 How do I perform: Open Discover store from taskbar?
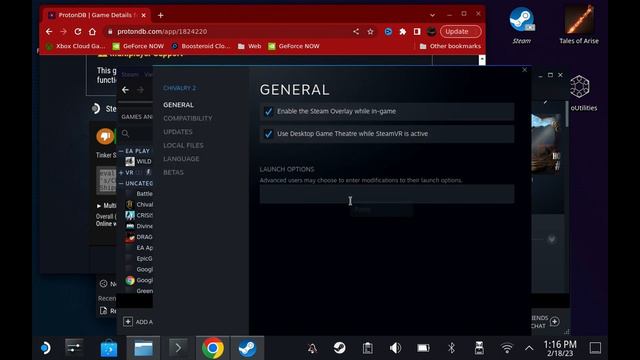(109, 348)
